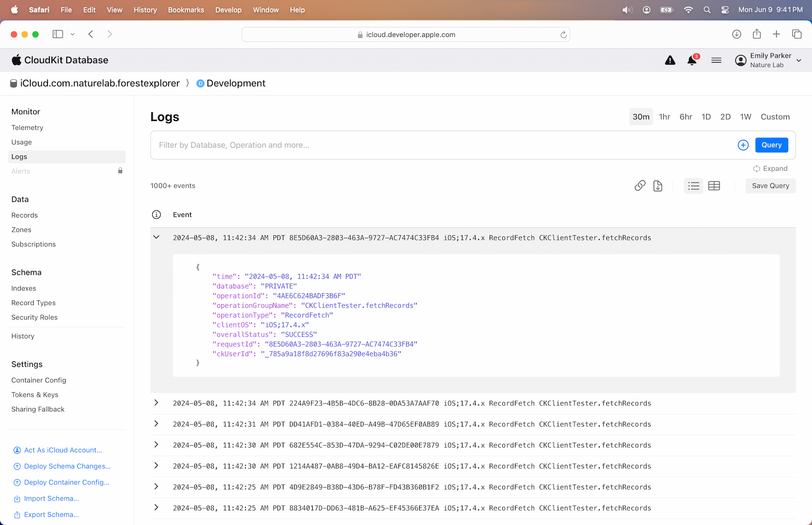Copy the query link via chain icon
812x525 pixels.
(x=640, y=186)
